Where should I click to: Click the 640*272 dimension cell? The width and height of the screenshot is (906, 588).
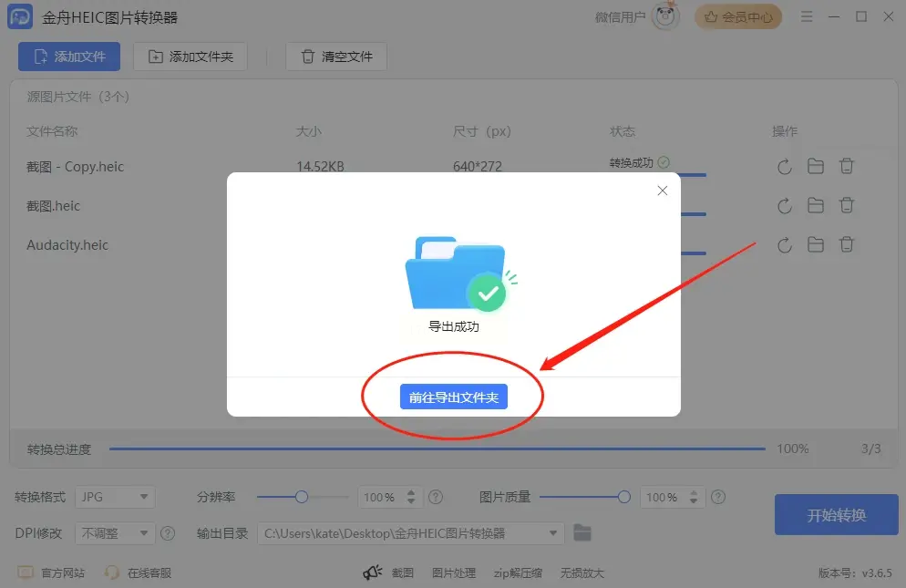pyautogui.click(x=478, y=167)
